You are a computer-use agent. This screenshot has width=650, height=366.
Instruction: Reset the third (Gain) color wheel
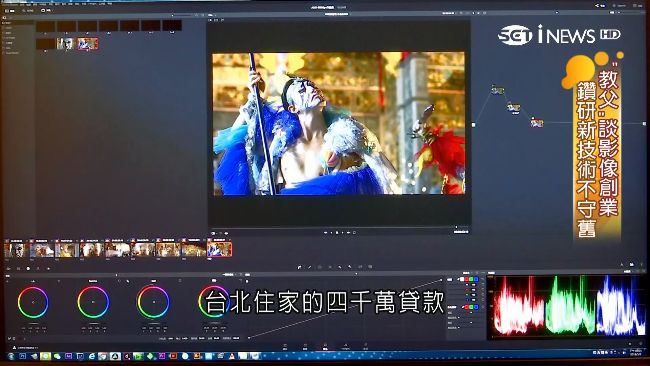[179, 281]
